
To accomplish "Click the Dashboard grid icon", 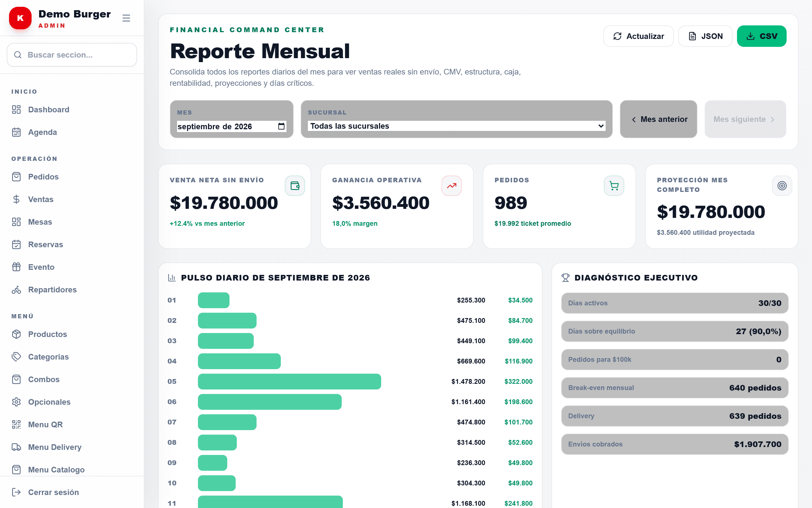I will 16,110.
